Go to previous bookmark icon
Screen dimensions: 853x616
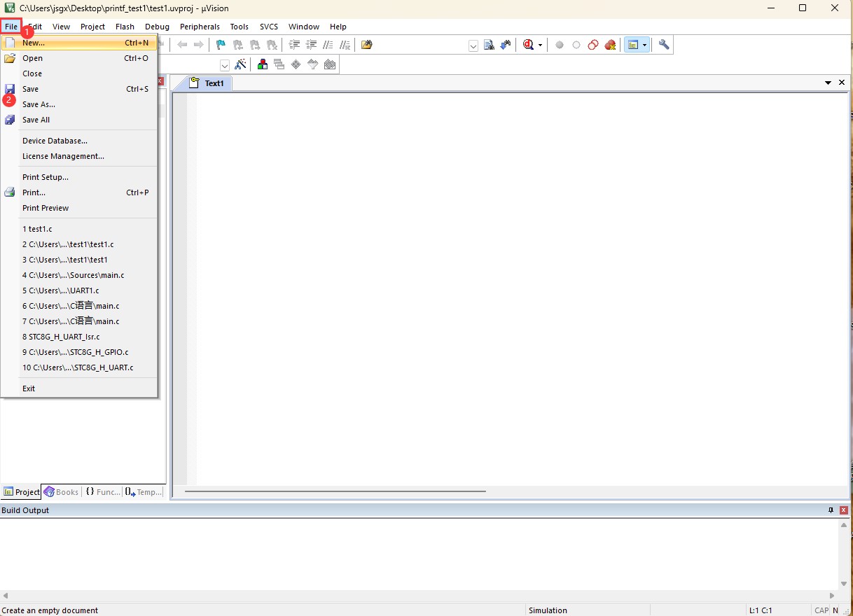pos(238,45)
